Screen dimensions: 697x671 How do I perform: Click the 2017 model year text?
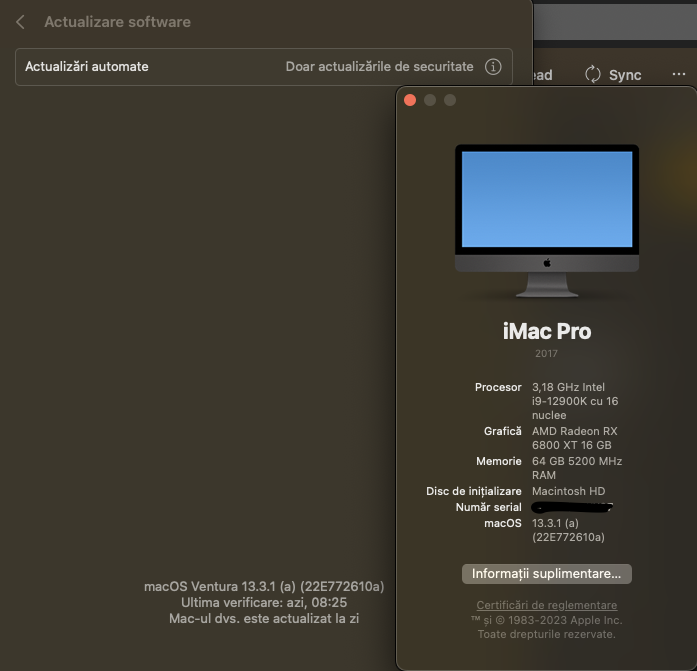[x=546, y=354]
